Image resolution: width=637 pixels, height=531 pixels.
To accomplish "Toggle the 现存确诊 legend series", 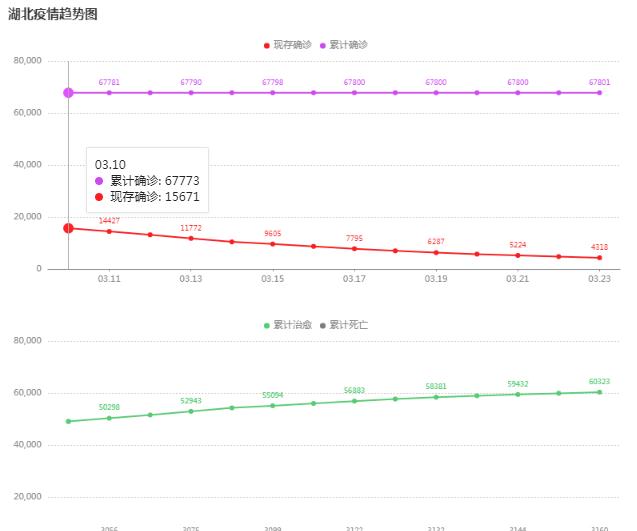I will tap(286, 45).
